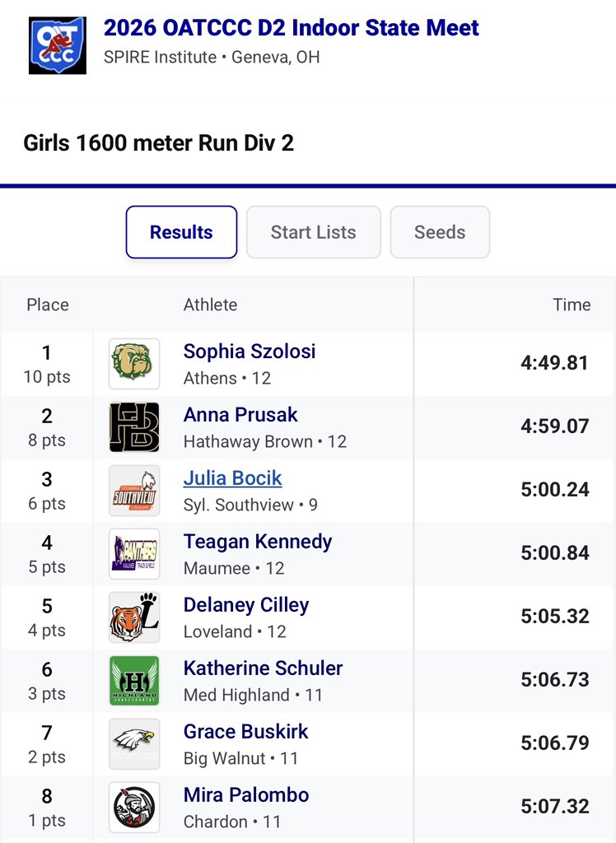Open the Hathaway Brown HB team logo
Screen dimensions: 616x843
134,427
